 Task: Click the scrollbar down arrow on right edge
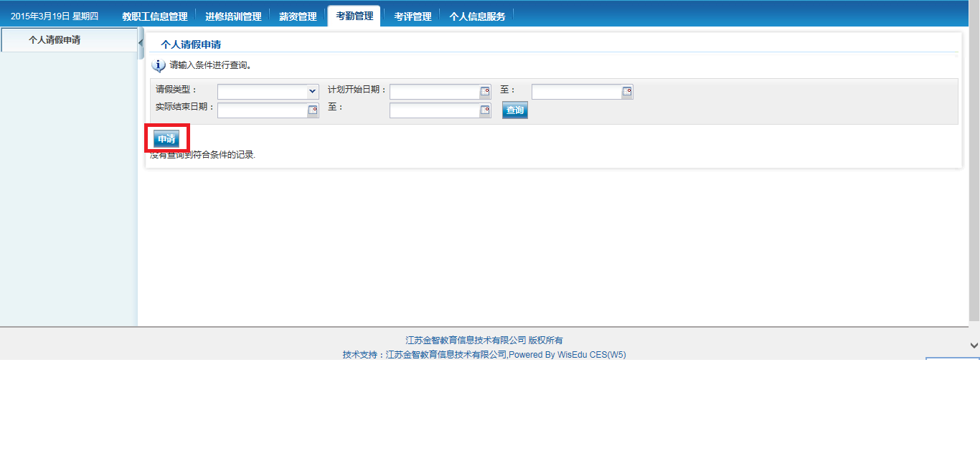pos(974,346)
